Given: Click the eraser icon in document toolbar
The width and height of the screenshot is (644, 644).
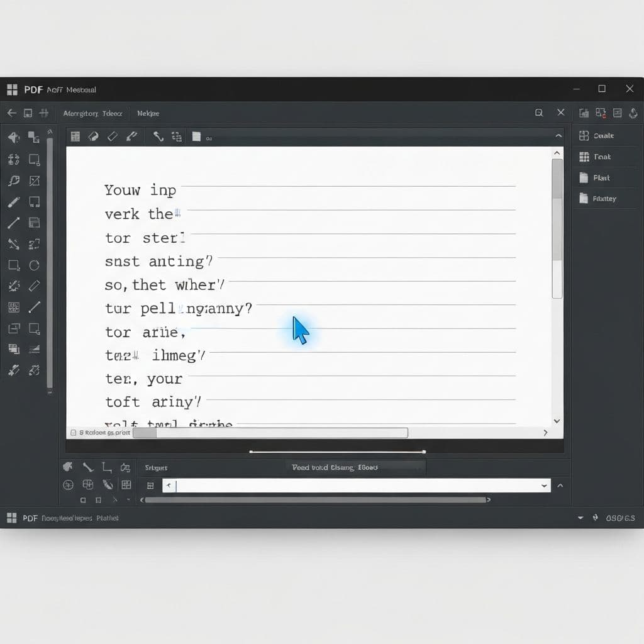Looking at the screenshot, I should pos(113,136).
